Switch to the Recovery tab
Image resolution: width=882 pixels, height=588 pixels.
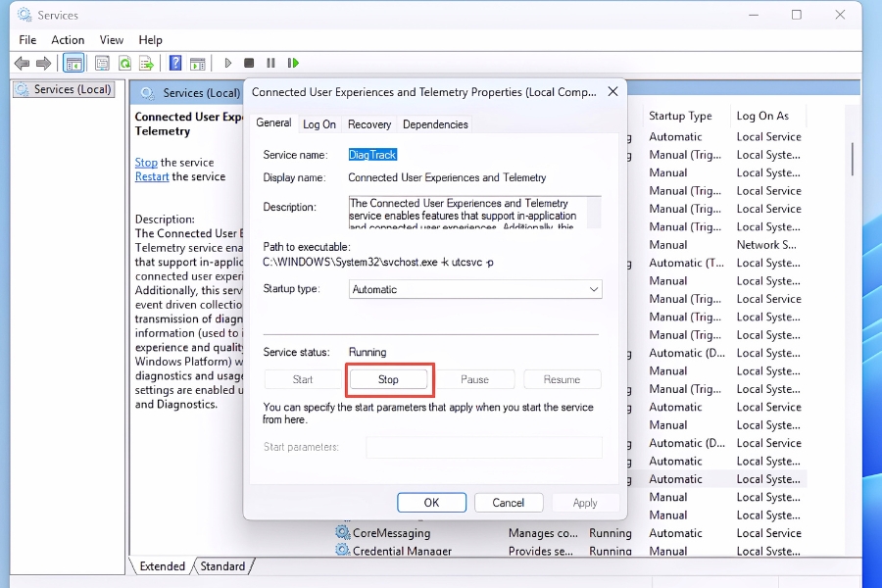pos(369,124)
